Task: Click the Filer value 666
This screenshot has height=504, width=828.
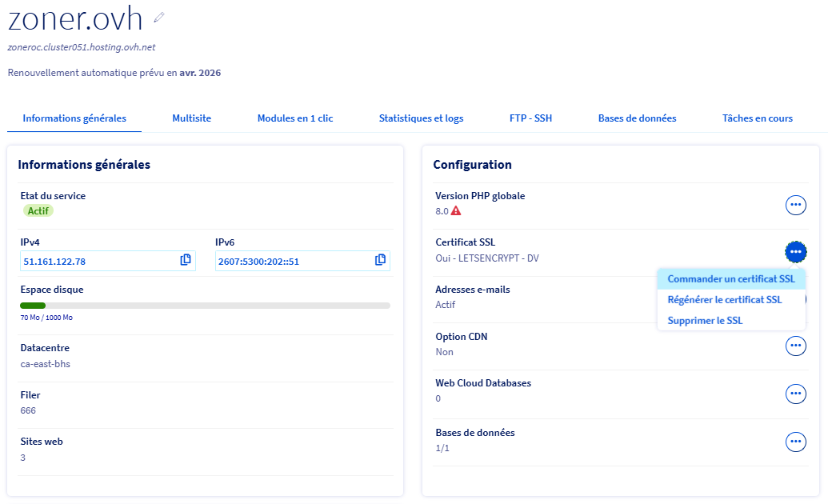Action: click(28, 410)
